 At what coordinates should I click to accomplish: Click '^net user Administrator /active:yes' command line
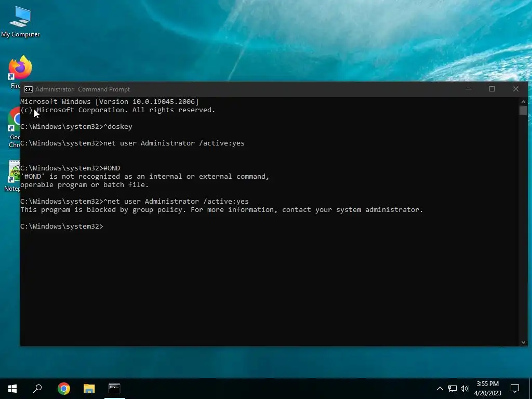(135, 202)
